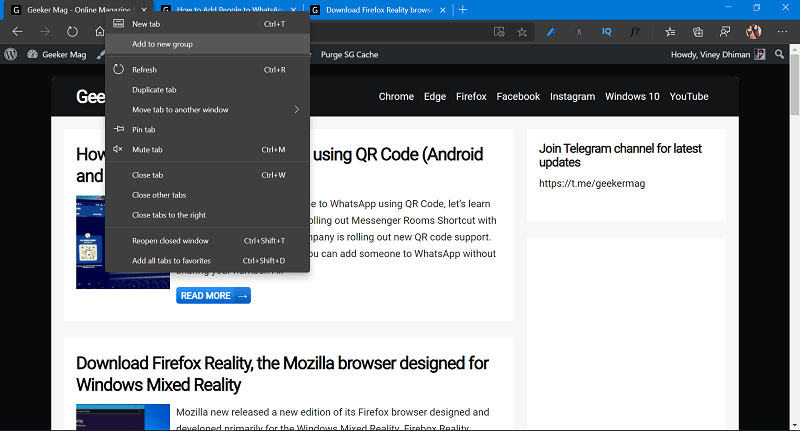Select Close other tabs
The image size is (800, 431).
207,194
